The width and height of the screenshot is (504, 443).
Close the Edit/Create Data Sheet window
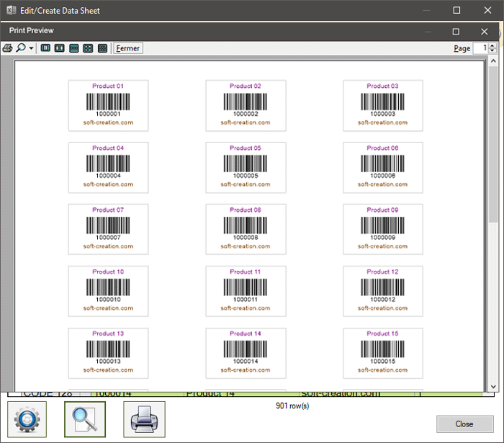487,10
